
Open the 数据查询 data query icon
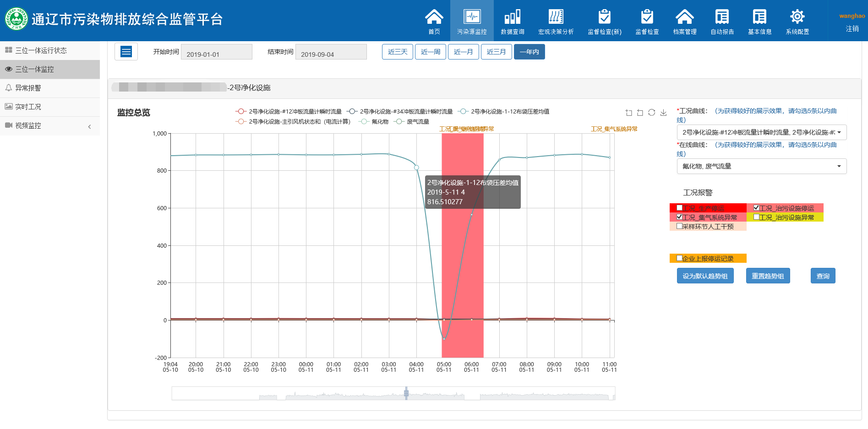[x=512, y=21]
